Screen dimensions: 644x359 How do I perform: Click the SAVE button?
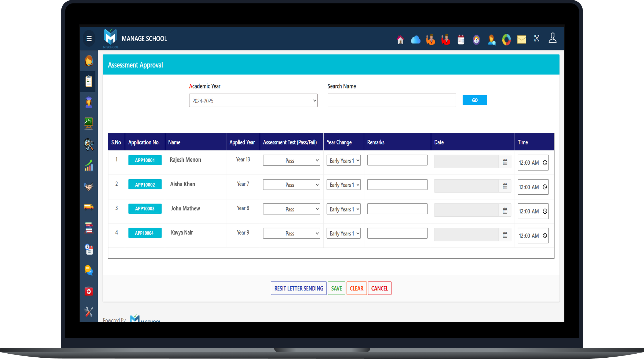point(336,288)
